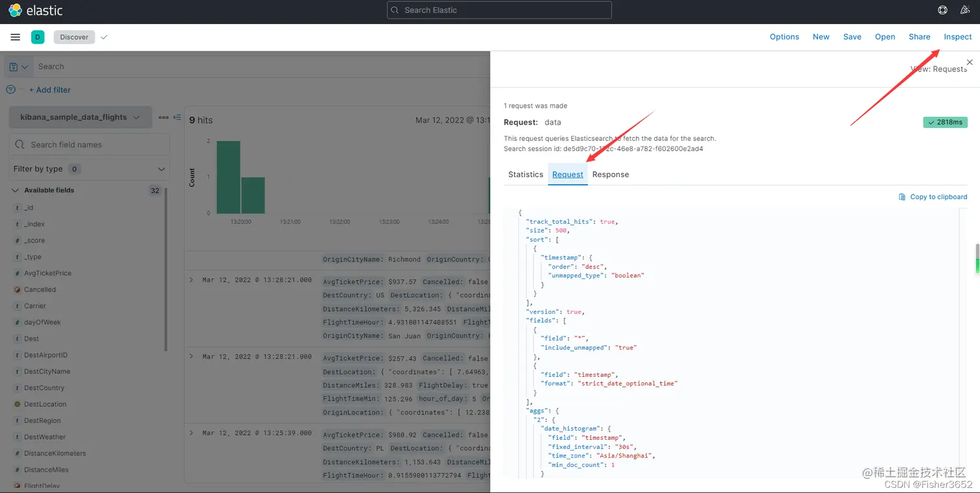This screenshot has height=493, width=980.
Task: Click the DestLocation geo type icon
Action: point(17,404)
